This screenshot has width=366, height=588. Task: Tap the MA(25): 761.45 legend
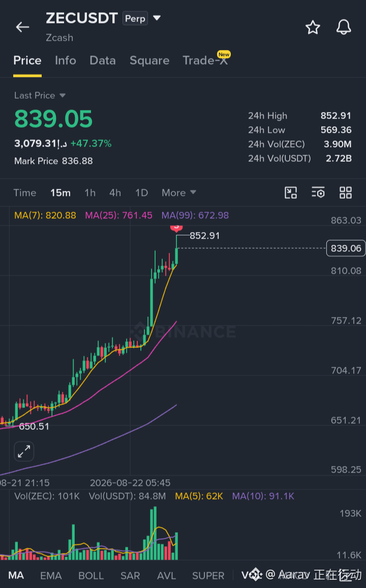(x=119, y=215)
